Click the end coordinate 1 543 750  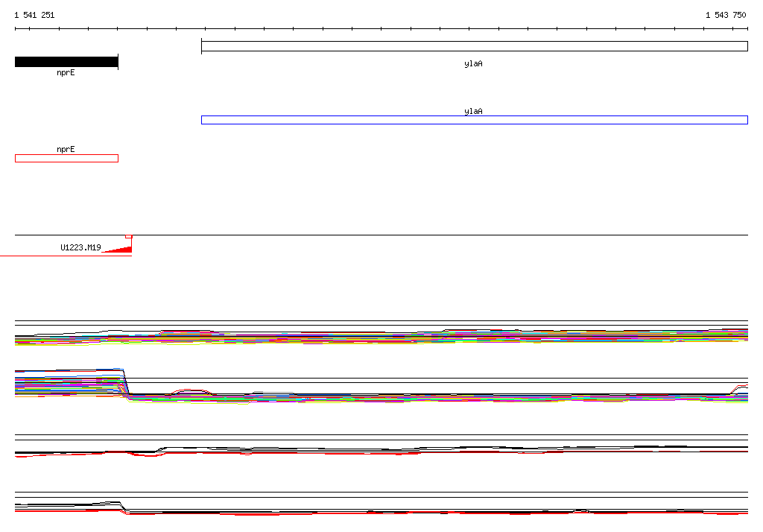(726, 15)
